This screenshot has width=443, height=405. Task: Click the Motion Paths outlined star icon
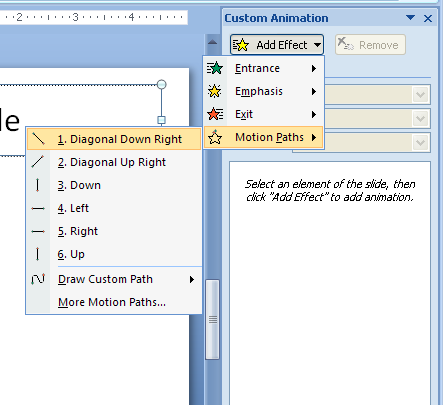pyautogui.click(x=215, y=137)
